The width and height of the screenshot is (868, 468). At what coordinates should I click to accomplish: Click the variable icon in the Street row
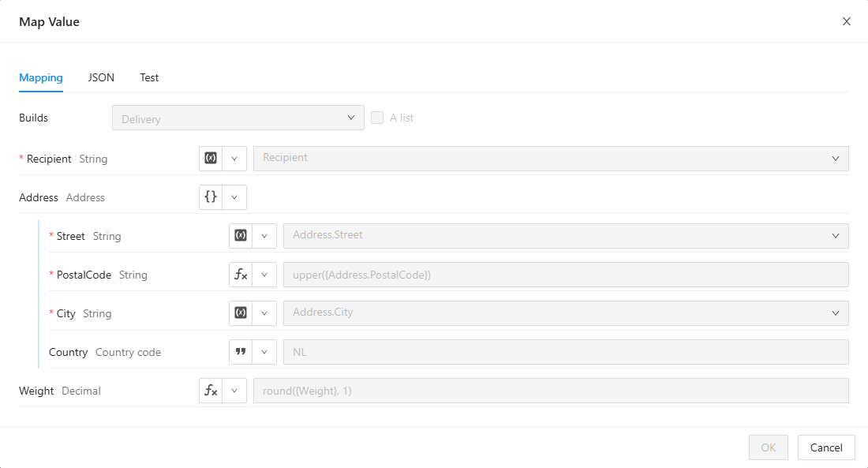point(241,236)
